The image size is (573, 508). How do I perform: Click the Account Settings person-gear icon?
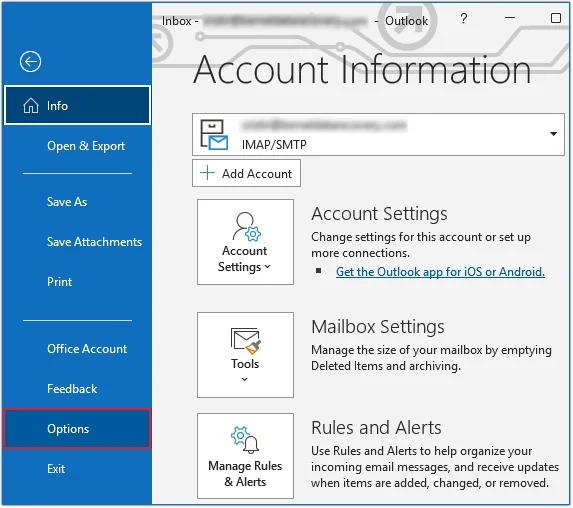(x=246, y=227)
